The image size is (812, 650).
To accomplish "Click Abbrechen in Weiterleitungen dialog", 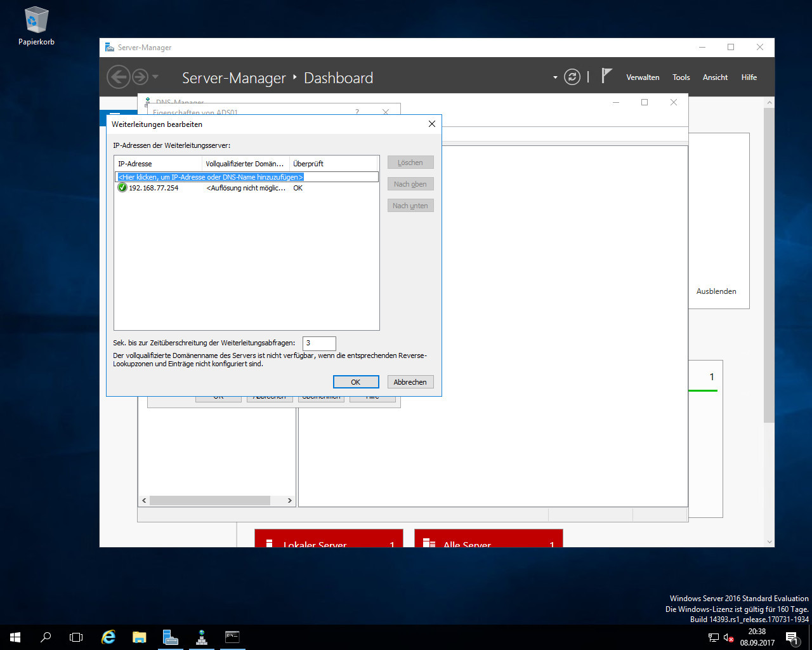I will 410,382.
